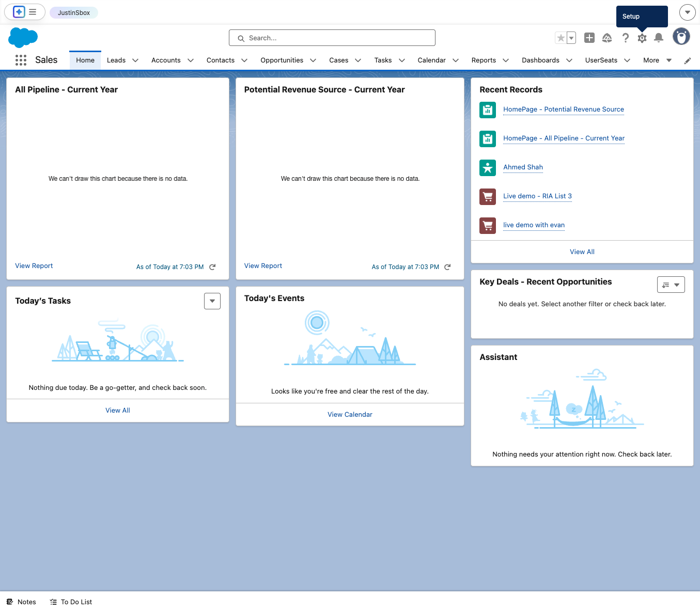Screen dimensions: 700x612
Task: Open the circled dropdown arrow at top right
Action: pyautogui.click(x=688, y=12)
